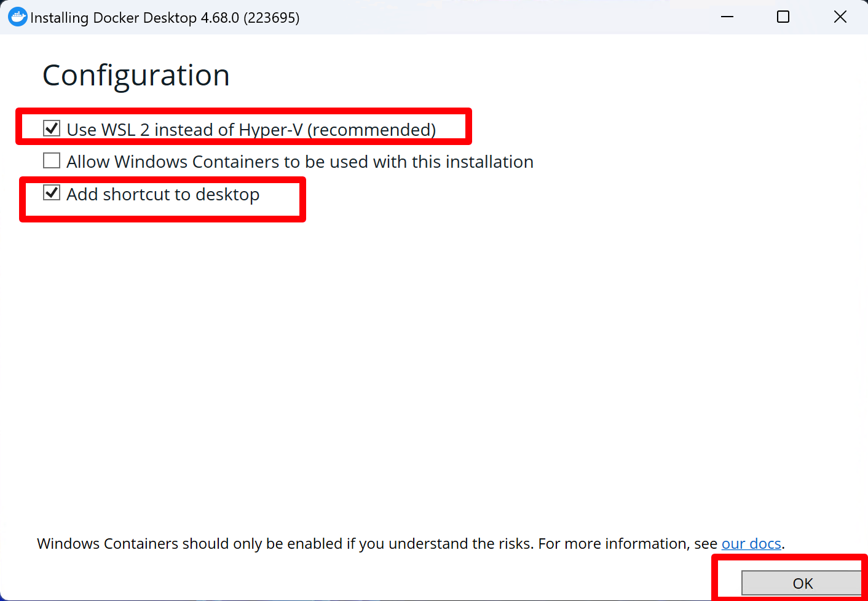Viewport: 868px width, 601px height.
Task: Click the word 'Hyper-V' in the first option
Action: click(270, 130)
